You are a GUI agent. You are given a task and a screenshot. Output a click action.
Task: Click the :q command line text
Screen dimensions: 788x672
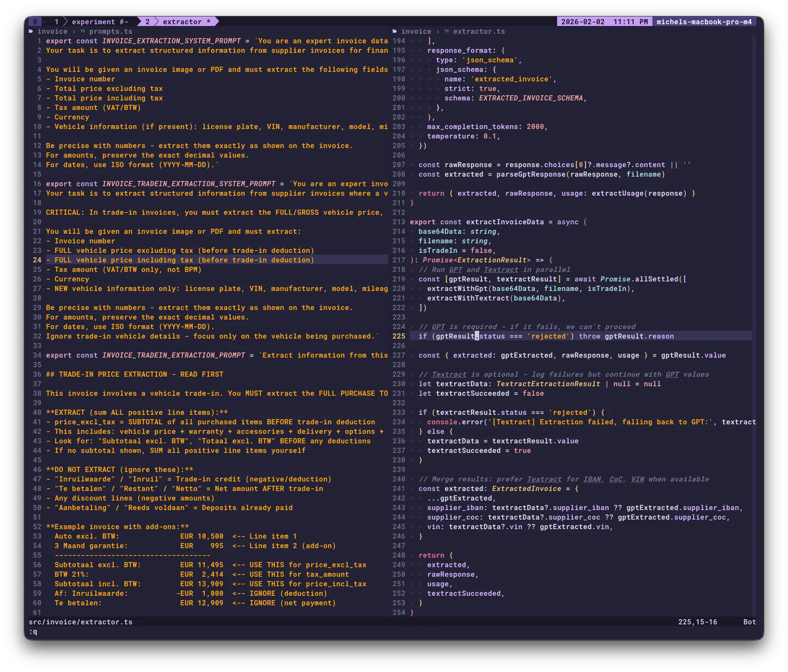[x=33, y=632]
